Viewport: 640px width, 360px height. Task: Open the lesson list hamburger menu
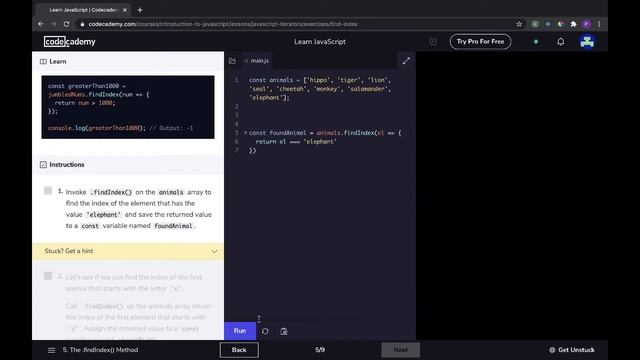pyautogui.click(x=51, y=350)
